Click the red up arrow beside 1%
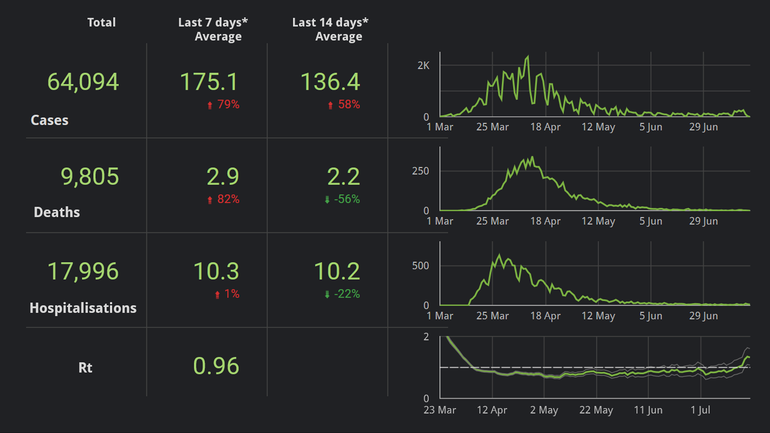 (x=215, y=294)
